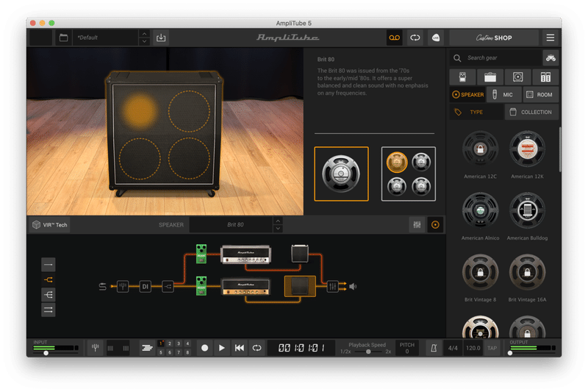Click the output speaker icon in chain
Viewport: 588px width, 392px height.
click(353, 287)
